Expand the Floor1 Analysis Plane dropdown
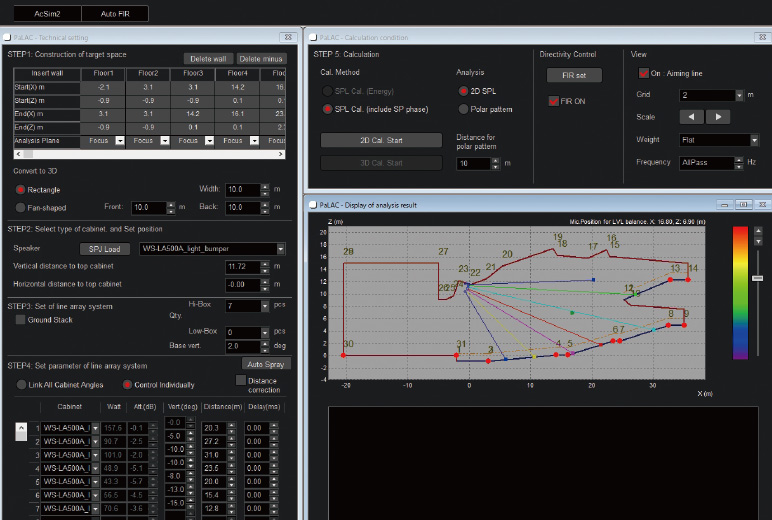Viewport: 772px width, 520px height. tap(120, 141)
